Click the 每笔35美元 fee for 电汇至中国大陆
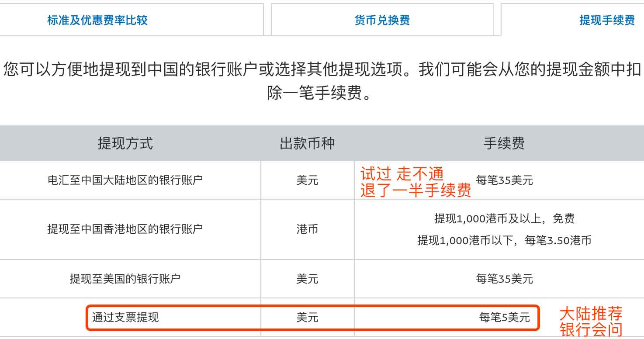 point(505,180)
